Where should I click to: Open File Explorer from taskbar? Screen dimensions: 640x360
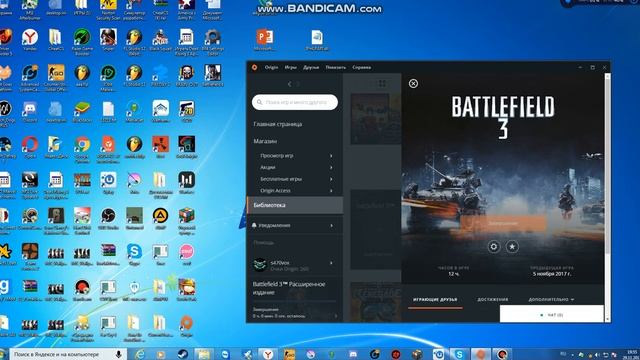(x=204, y=354)
